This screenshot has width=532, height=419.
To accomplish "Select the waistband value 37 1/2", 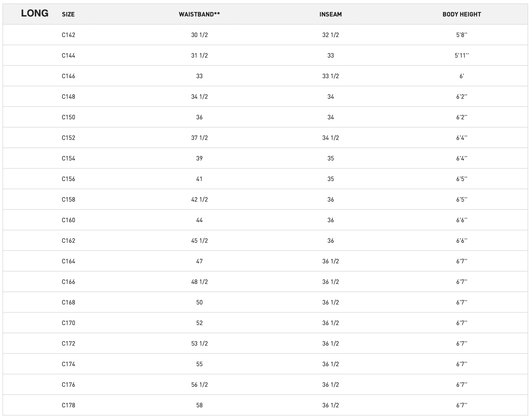I will click(x=199, y=138).
